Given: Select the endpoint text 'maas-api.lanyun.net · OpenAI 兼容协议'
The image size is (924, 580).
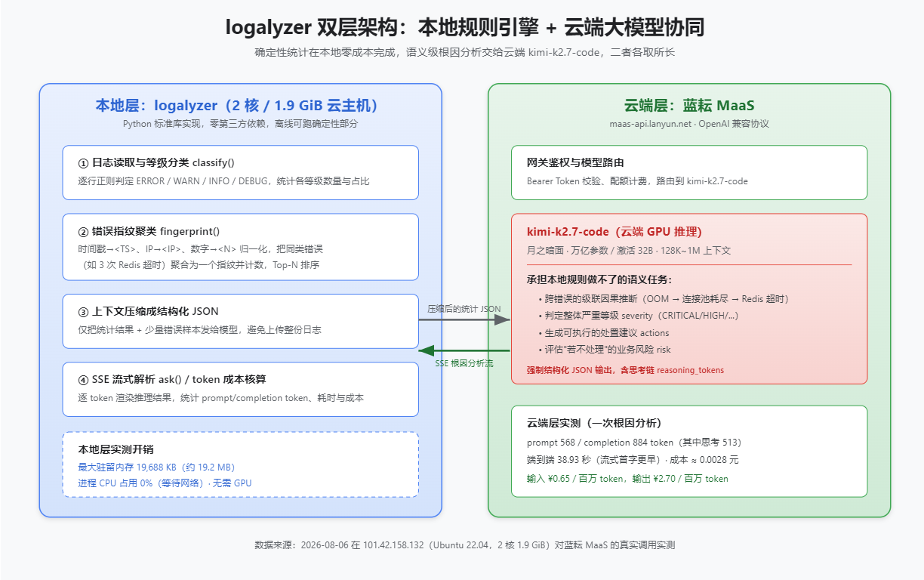Looking at the screenshot, I should (x=689, y=123).
